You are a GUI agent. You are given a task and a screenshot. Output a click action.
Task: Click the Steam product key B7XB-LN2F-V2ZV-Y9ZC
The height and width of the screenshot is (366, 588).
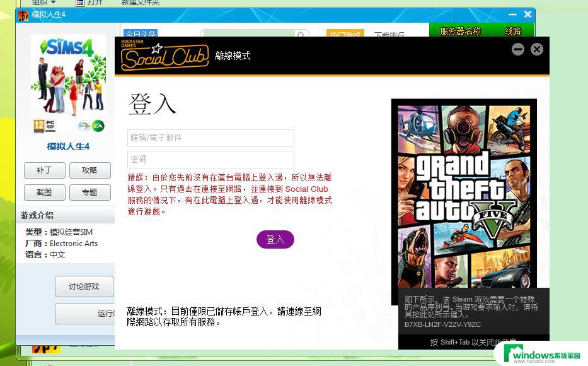pos(442,324)
